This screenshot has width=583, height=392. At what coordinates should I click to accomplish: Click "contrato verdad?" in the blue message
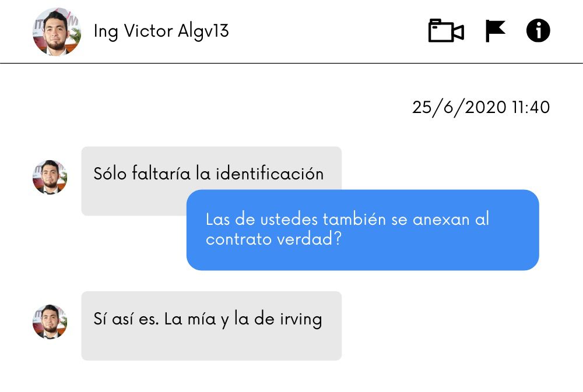tap(273, 239)
